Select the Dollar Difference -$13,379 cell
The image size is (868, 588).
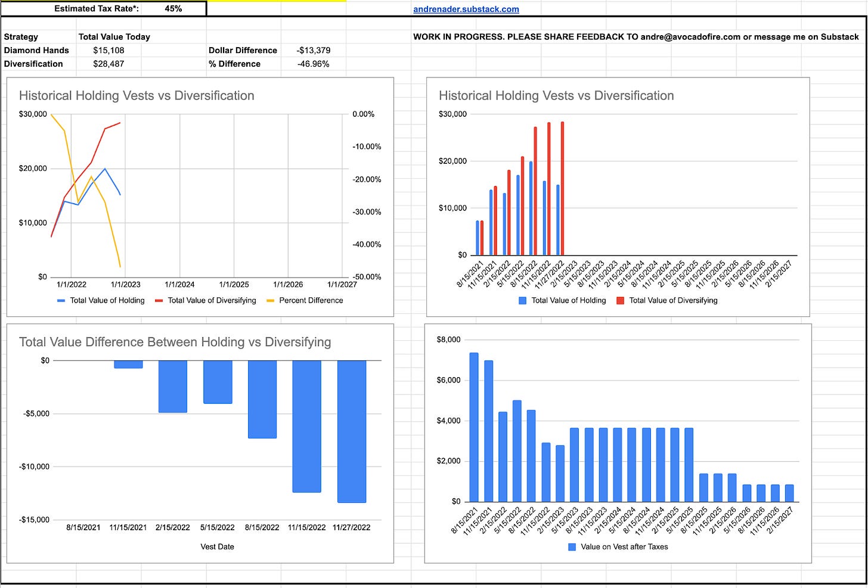pos(314,50)
